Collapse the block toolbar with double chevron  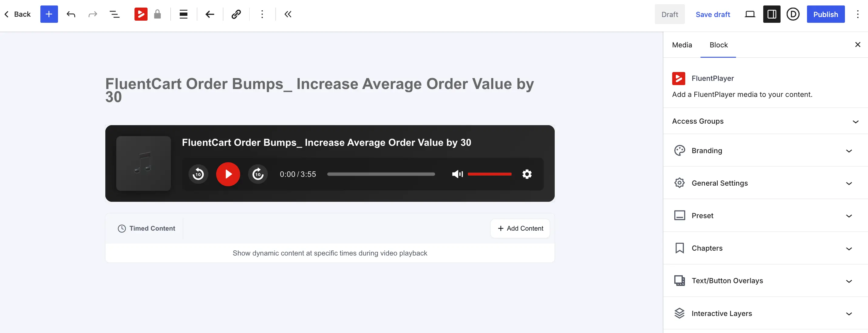point(288,14)
